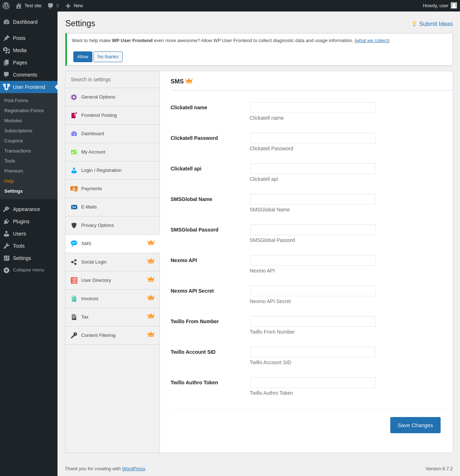
Task: Open the comments bubble icon in admin bar
Action: tap(51, 6)
